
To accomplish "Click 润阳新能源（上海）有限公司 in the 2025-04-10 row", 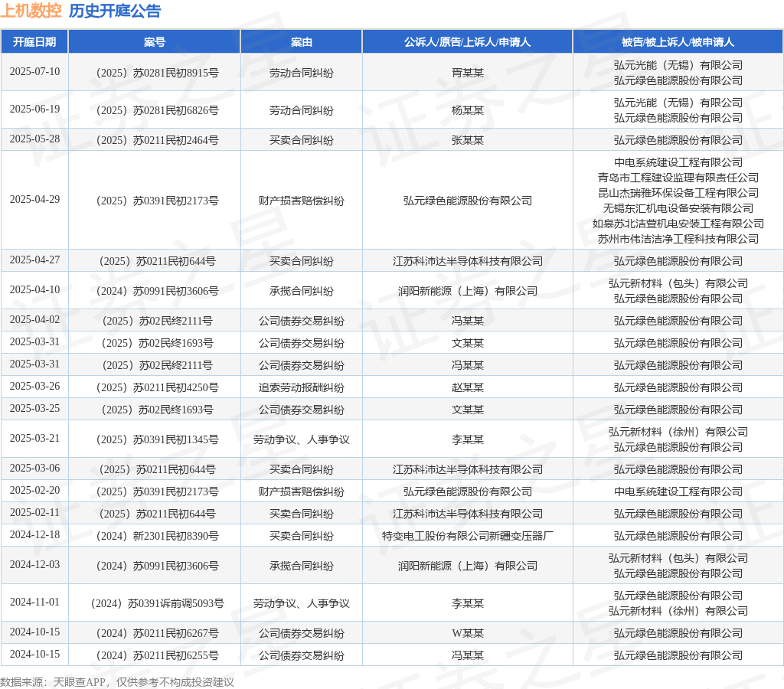I will pyautogui.click(x=468, y=291).
